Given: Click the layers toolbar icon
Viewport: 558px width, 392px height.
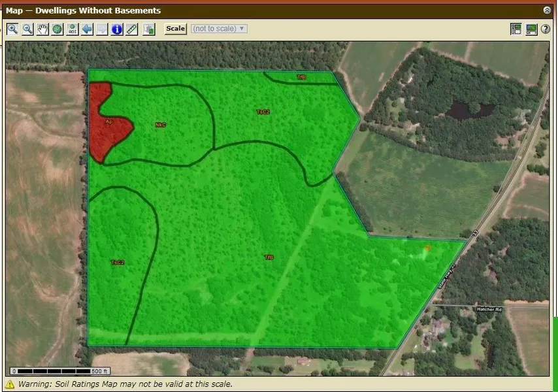Looking at the screenshot, I should tap(149, 29).
